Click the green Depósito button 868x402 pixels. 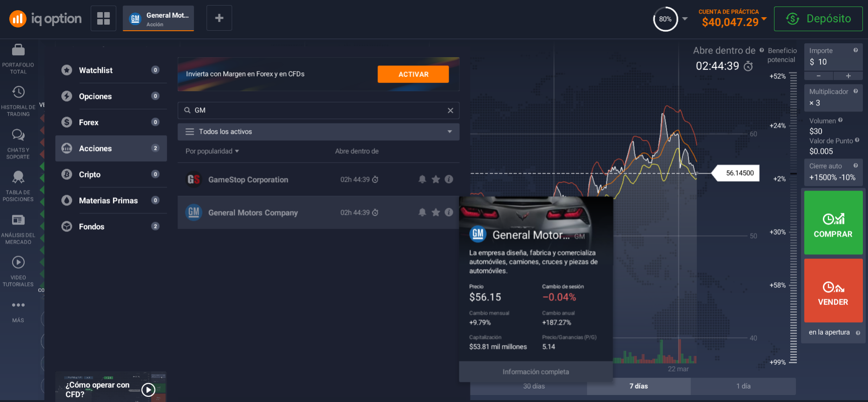click(818, 19)
